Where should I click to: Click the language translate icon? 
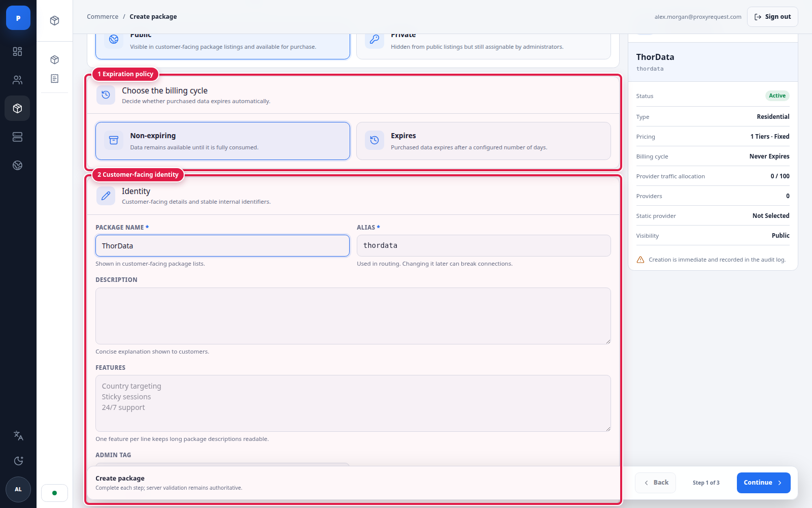pos(18,435)
